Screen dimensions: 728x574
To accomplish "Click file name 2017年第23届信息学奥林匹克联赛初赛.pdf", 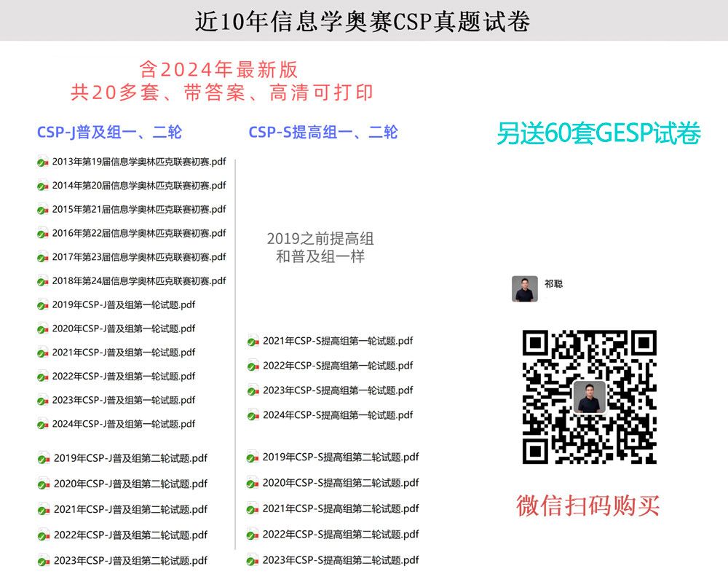I will (139, 257).
